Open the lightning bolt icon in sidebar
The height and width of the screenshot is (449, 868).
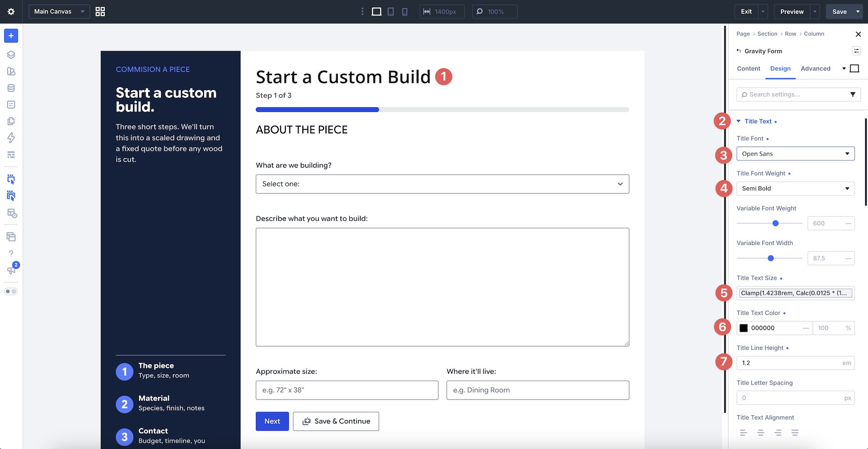click(x=11, y=138)
